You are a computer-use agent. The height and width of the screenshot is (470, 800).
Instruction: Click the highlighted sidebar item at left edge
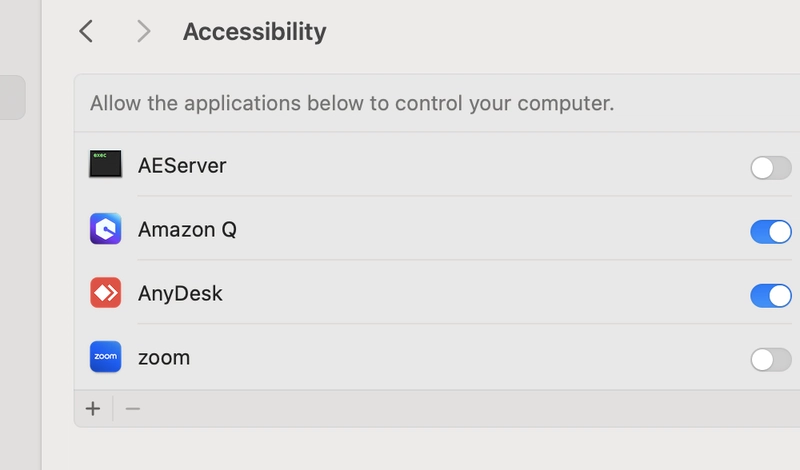click(12, 97)
